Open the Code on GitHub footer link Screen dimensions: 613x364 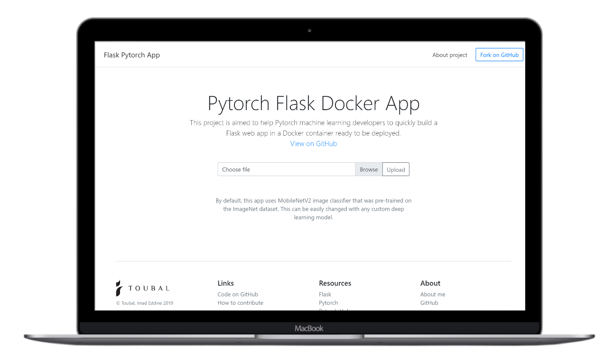238,294
